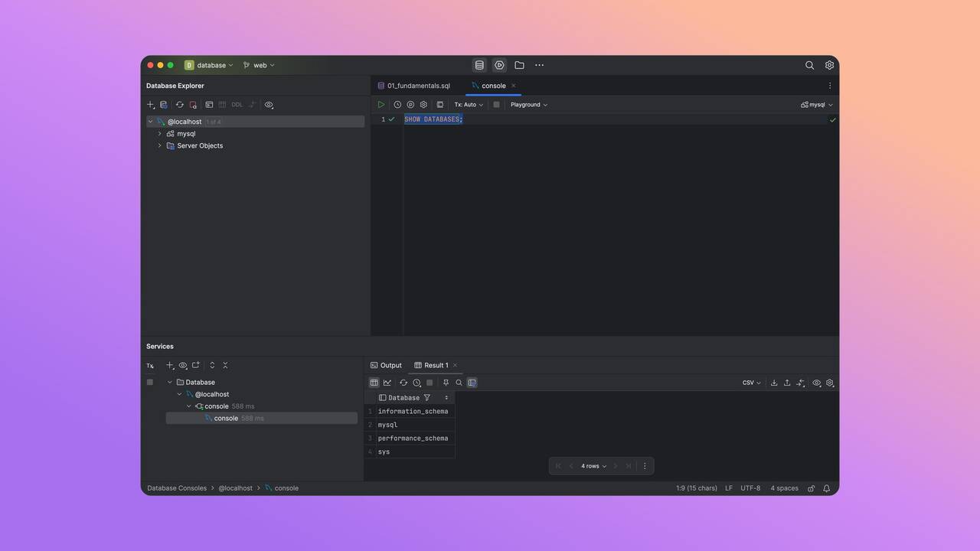
Task: Select the information_schema cell
Action: (414, 412)
